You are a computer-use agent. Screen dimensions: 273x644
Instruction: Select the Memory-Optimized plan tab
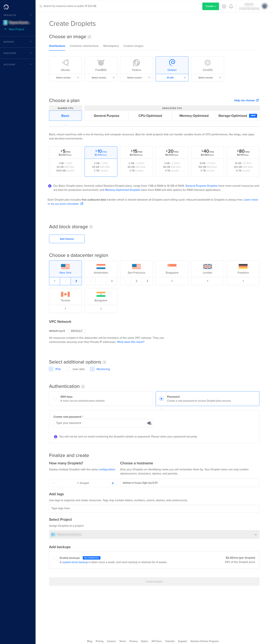click(x=194, y=116)
